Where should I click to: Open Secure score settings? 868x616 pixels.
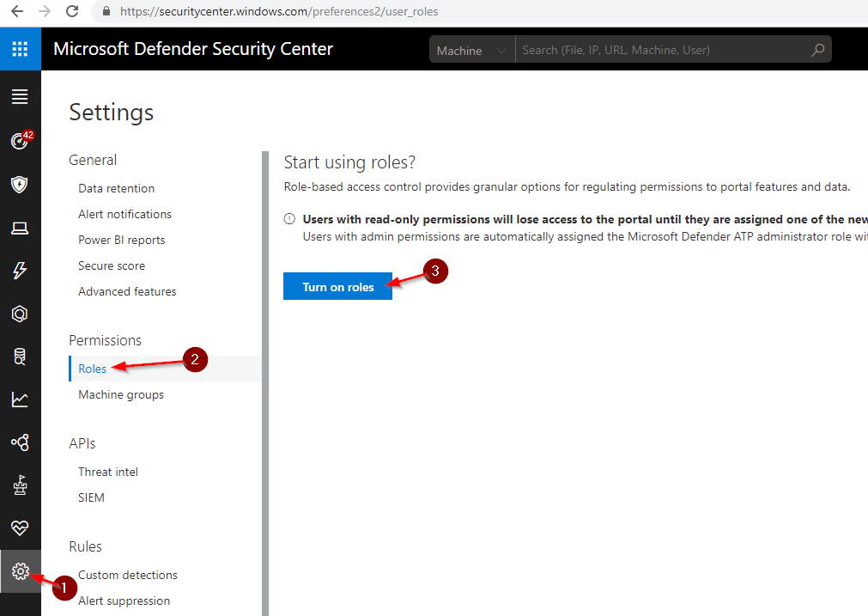112,265
